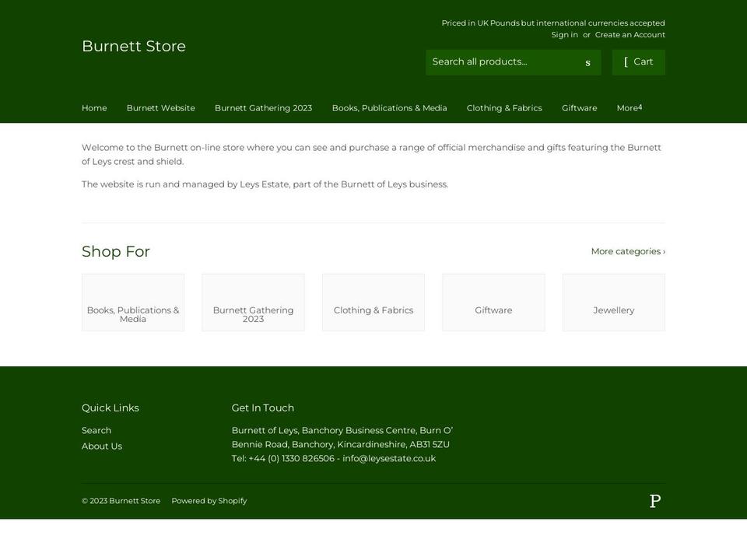Click Sign in link
Viewport: 747px width, 560px height.
tap(565, 35)
